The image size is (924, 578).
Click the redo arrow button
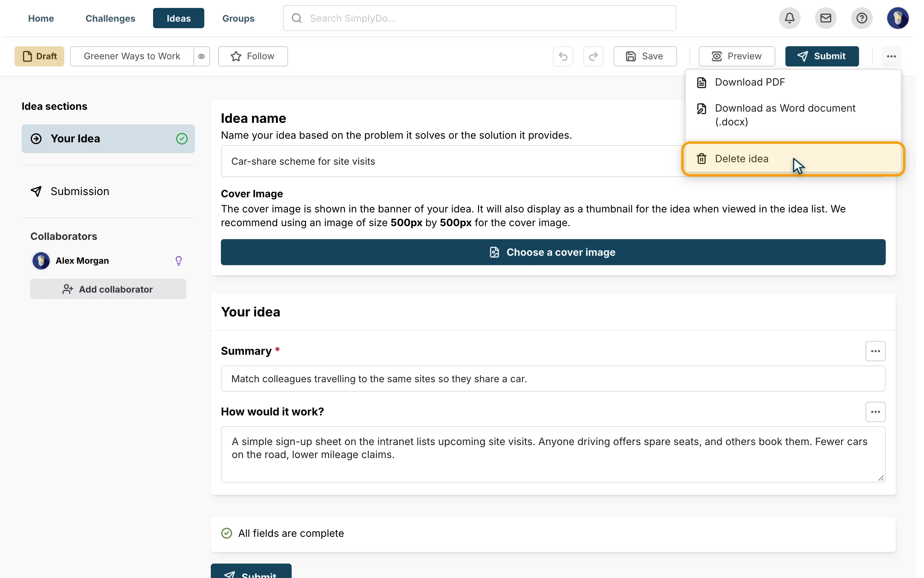pos(593,56)
